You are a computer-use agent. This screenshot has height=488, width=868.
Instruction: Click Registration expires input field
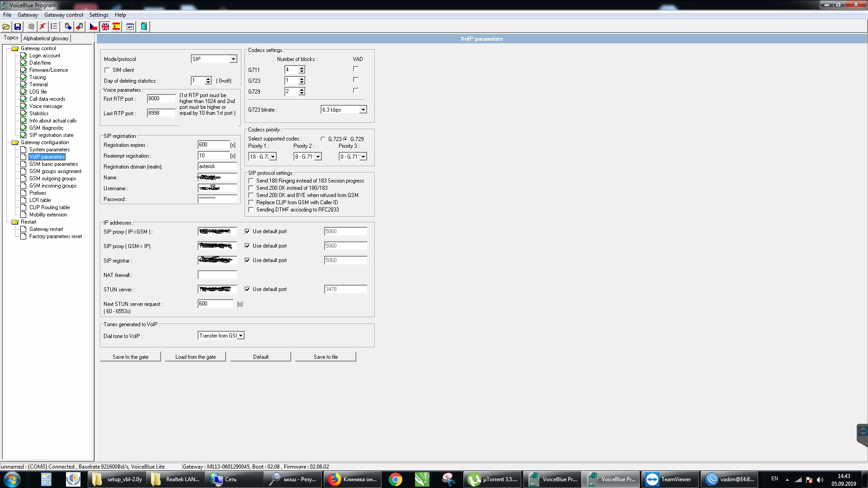click(214, 145)
